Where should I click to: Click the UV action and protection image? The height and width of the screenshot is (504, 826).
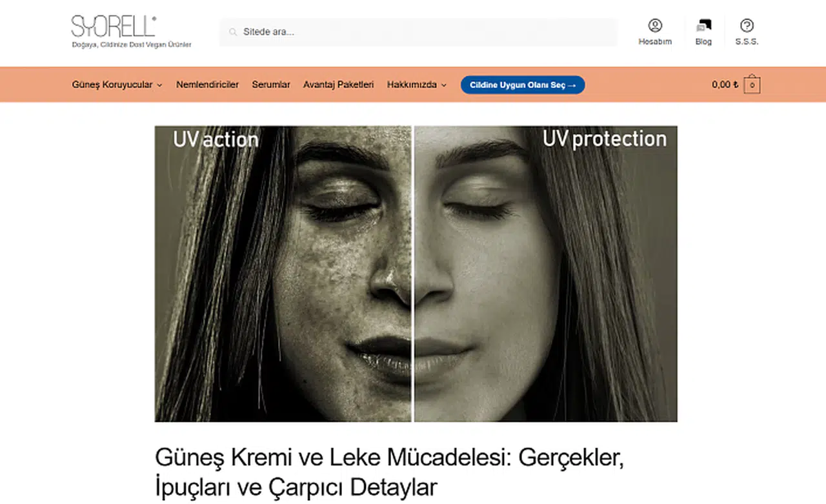[x=416, y=274]
